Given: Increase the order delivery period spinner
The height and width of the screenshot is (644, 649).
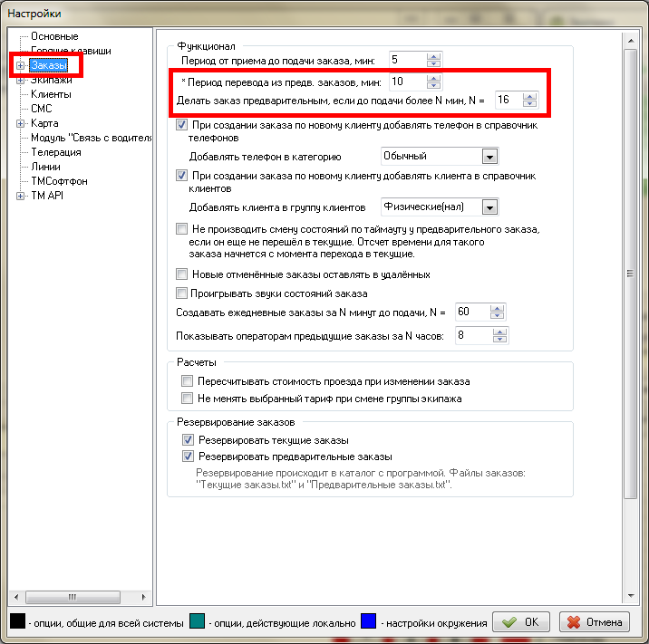Looking at the screenshot, I should tap(433, 56).
